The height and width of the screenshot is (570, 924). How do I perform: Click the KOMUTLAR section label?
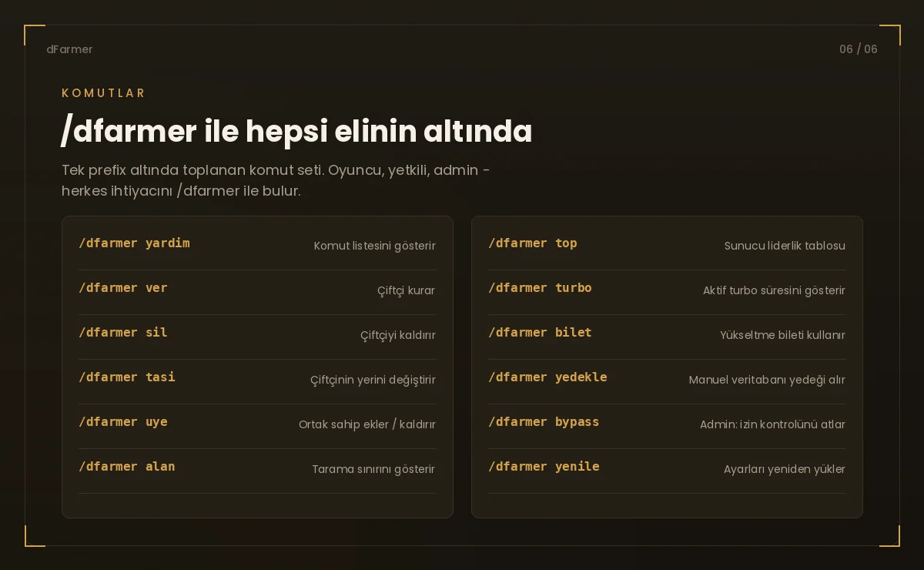[x=103, y=93]
